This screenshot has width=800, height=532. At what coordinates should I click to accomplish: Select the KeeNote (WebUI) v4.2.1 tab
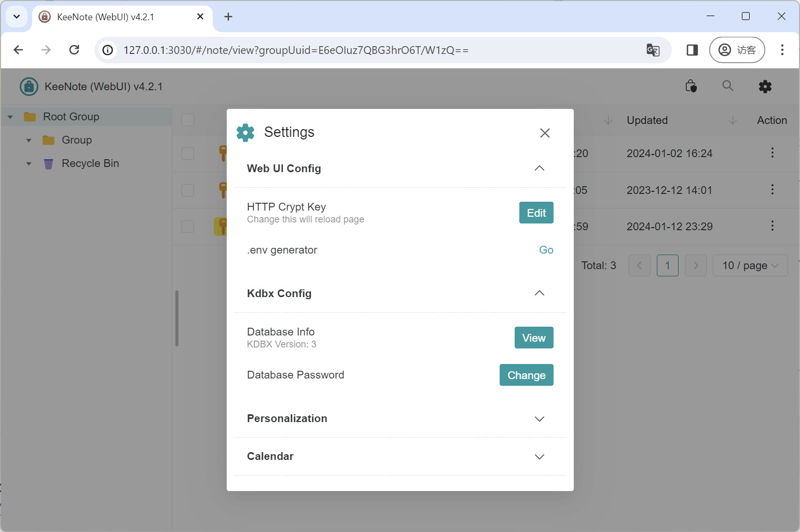tap(122, 17)
